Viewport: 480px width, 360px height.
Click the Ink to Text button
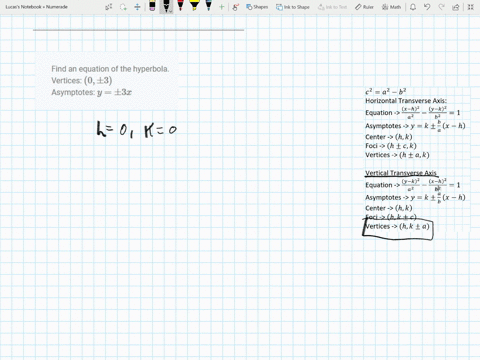coord(332,7)
